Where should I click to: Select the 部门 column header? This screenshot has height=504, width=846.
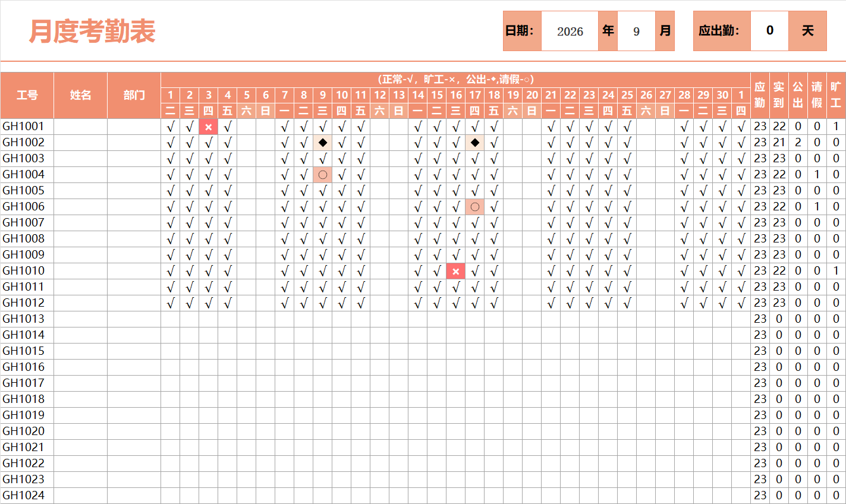(x=134, y=95)
